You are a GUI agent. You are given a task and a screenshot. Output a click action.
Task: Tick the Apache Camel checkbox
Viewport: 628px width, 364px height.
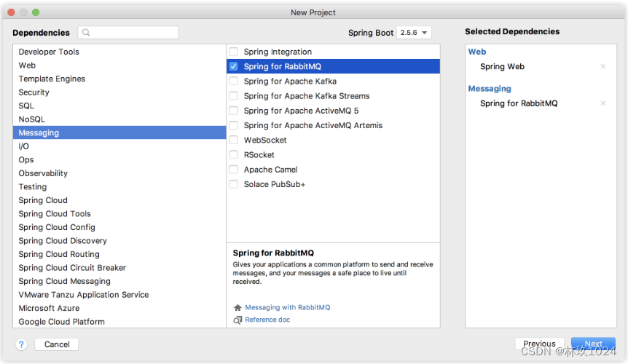click(234, 170)
